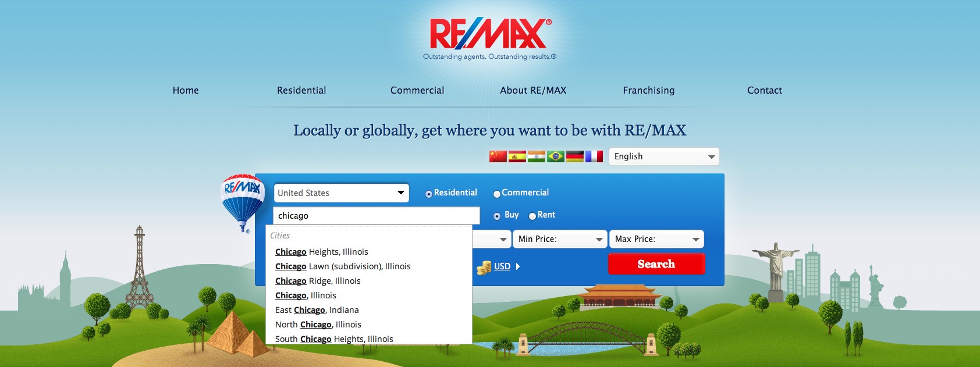Open the Residential navigation menu

(x=301, y=90)
